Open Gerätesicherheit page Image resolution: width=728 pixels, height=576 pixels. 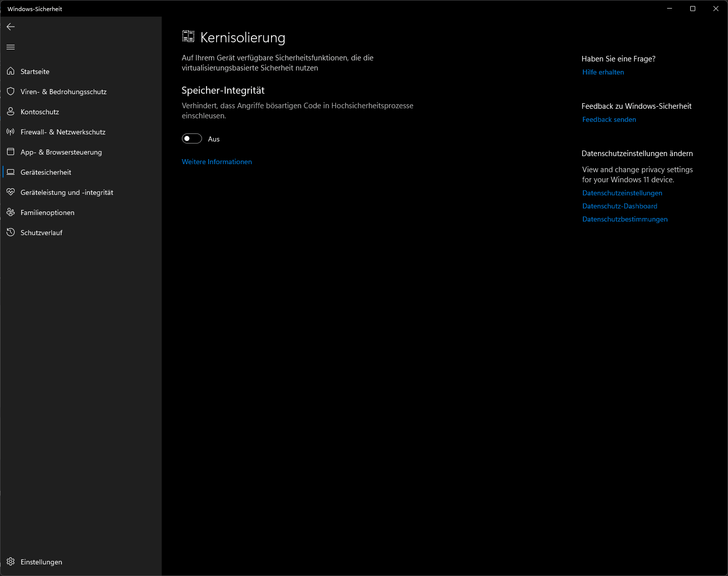pos(81,172)
